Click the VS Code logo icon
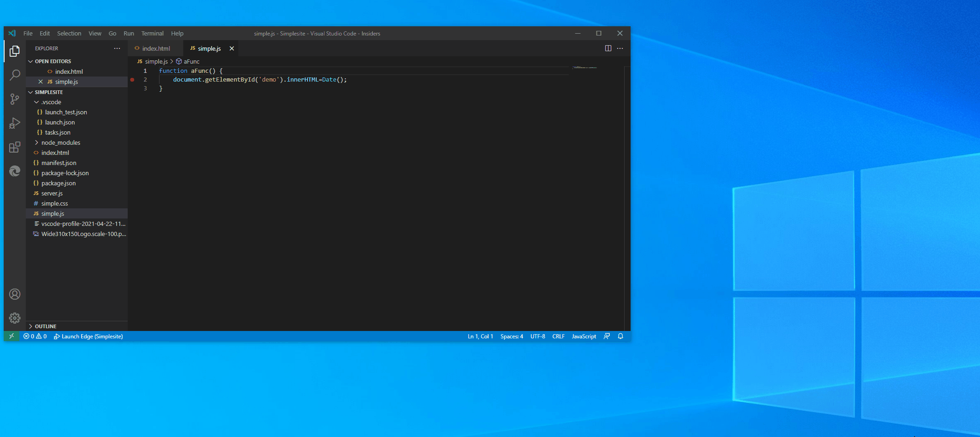Image resolution: width=980 pixels, height=437 pixels. pyautogui.click(x=12, y=33)
